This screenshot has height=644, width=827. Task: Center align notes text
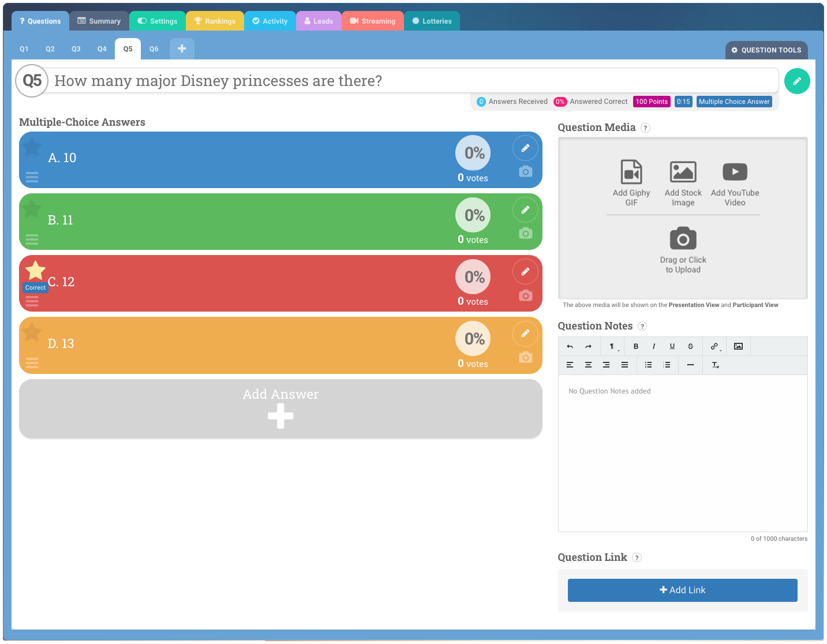(588, 365)
